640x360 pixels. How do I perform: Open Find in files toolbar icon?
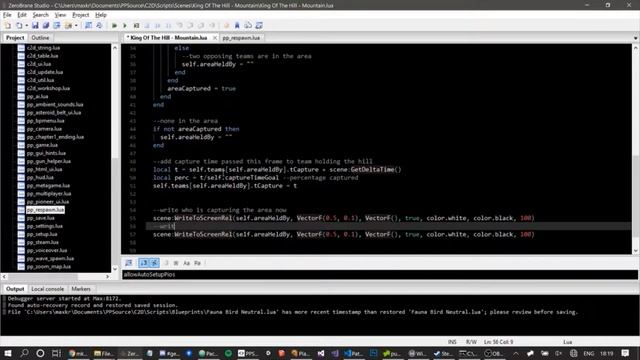[99, 26]
